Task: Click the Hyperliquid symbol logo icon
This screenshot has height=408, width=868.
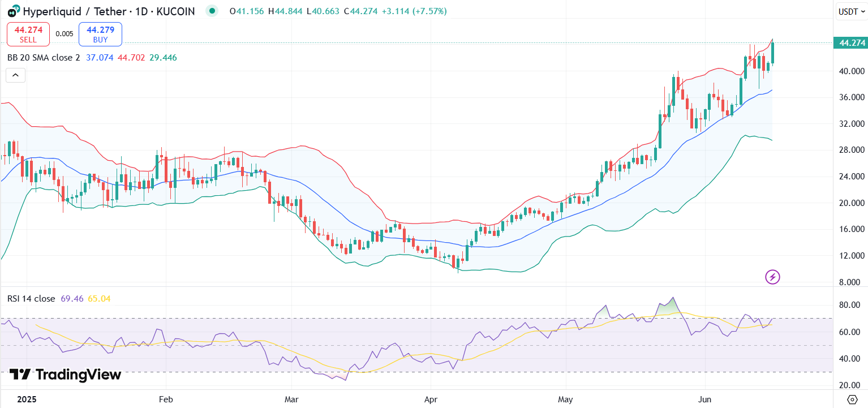Action: click(14, 11)
